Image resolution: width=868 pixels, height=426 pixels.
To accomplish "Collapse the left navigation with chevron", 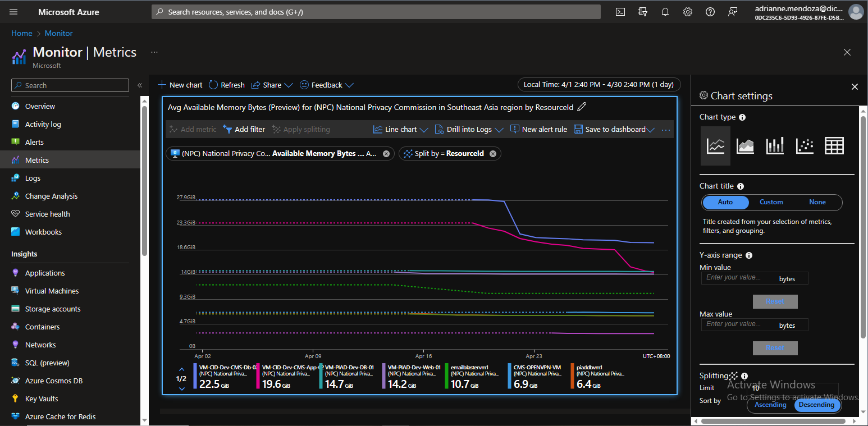I will [140, 85].
